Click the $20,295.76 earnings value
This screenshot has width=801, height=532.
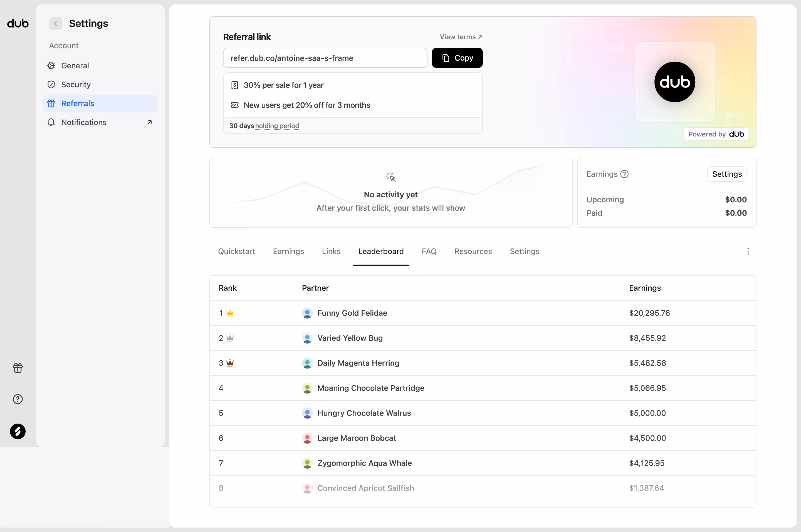pos(650,313)
